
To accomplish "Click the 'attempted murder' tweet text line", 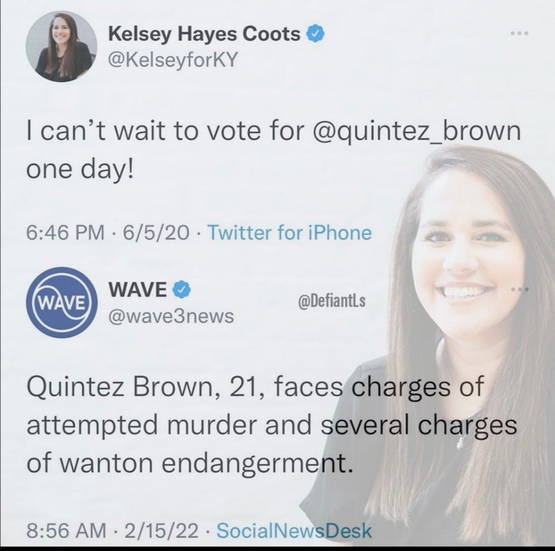I will point(271,425).
